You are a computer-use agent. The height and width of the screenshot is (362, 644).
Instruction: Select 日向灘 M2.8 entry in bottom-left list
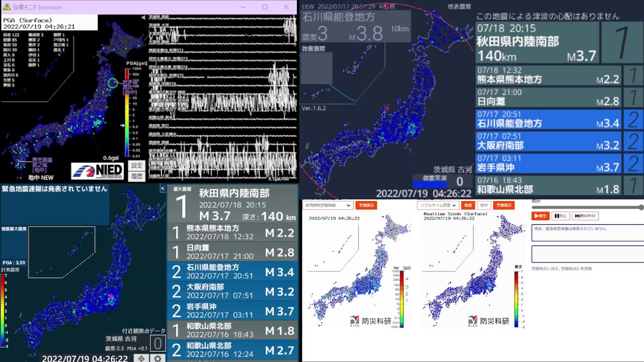(233, 252)
